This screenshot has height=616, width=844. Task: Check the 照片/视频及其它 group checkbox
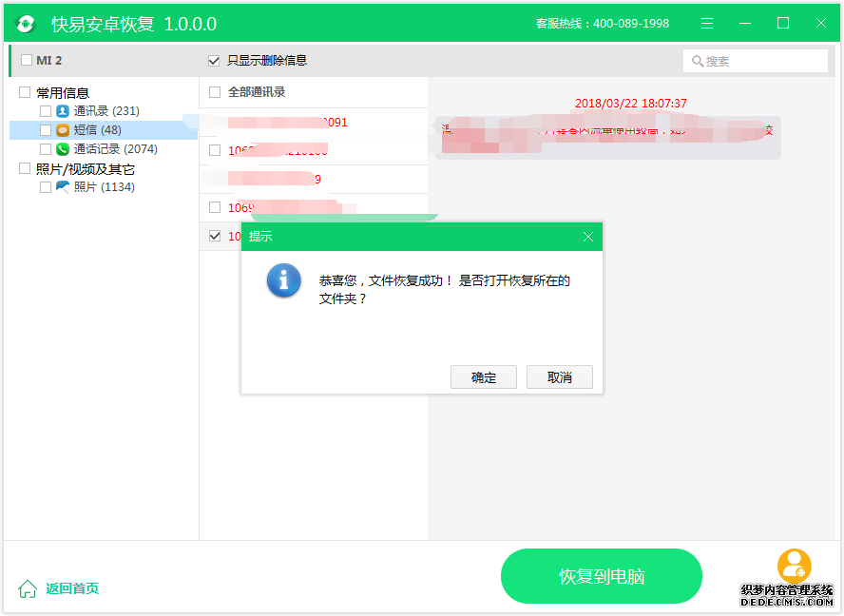[25, 168]
